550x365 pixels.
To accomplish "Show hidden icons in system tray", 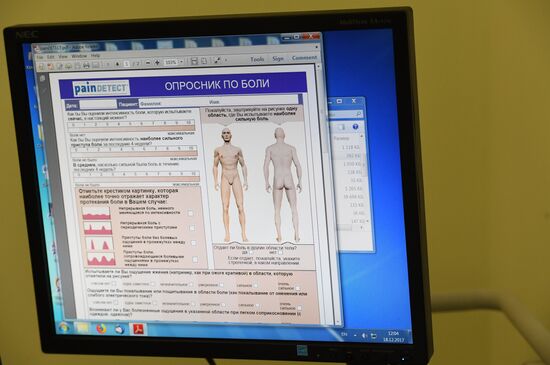I will click(x=355, y=335).
